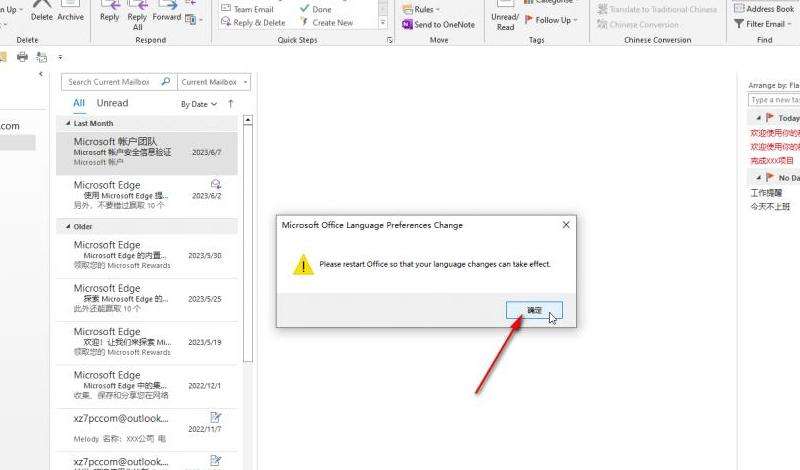Click the replied icon on the 2023/6/2 email

pyautogui.click(x=216, y=184)
